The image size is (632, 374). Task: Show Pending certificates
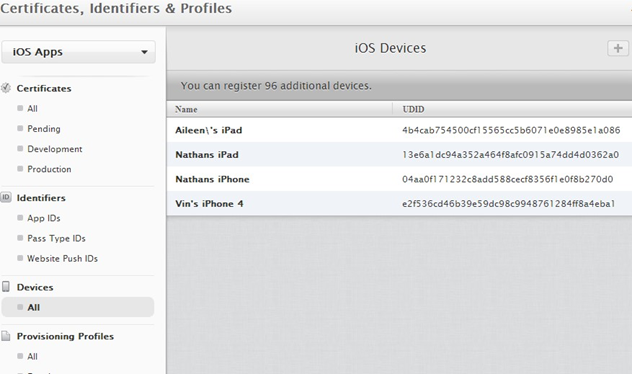click(44, 129)
